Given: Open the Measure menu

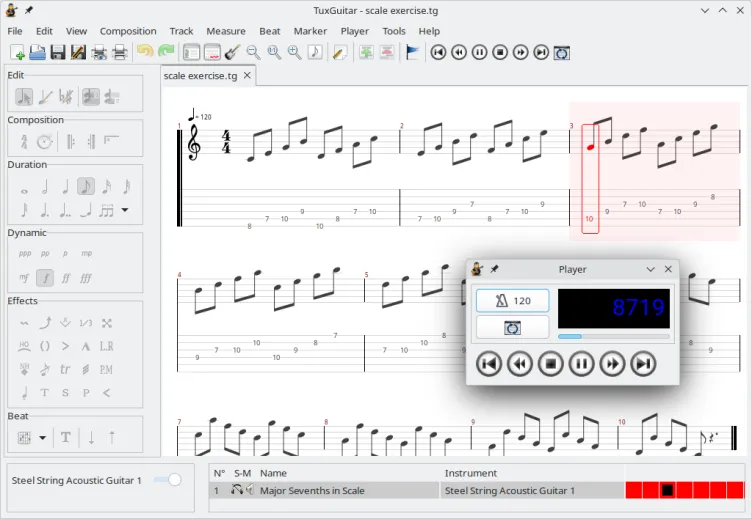Looking at the screenshot, I should coord(226,31).
